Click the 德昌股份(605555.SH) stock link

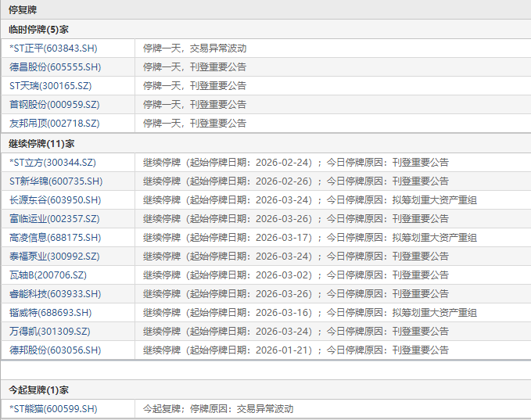(x=55, y=67)
